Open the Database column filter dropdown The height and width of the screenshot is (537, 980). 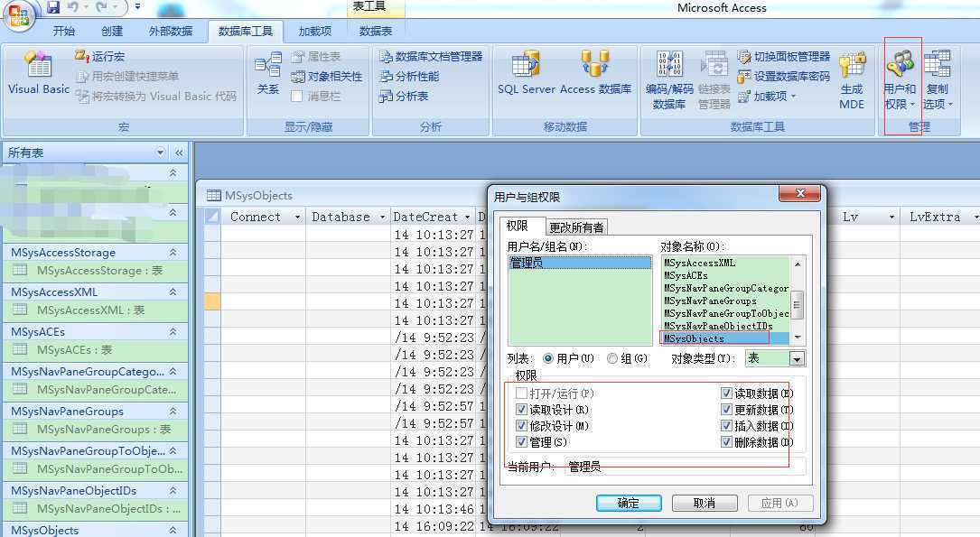click(x=382, y=218)
